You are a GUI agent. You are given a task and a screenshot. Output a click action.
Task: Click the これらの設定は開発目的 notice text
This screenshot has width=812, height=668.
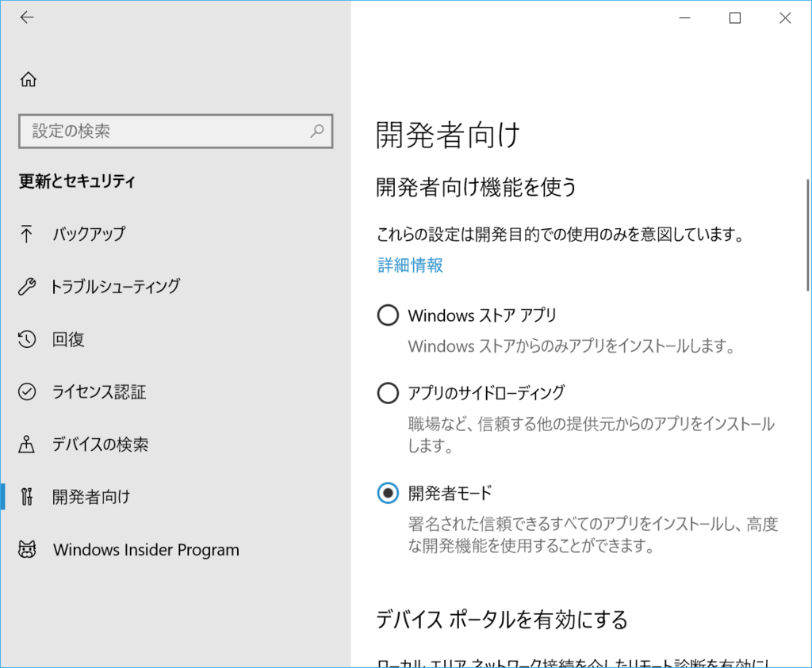[x=561, y=235]
